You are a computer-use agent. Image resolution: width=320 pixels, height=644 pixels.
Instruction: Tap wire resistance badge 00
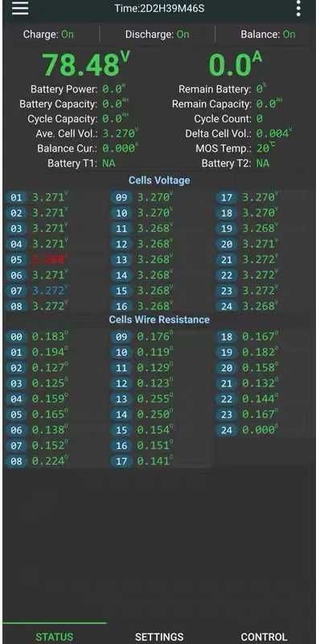coord(16,336)
